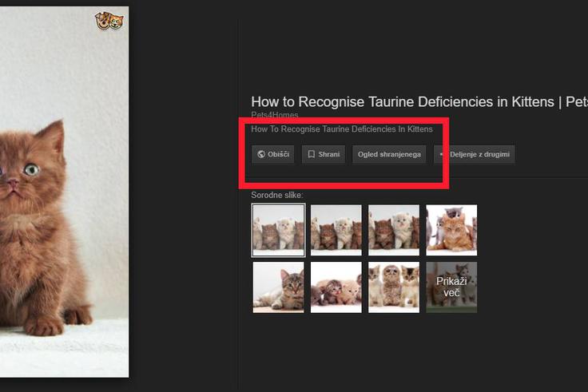
Task: Click the Deljenje z drugimi share button
Action: point(475,154)
